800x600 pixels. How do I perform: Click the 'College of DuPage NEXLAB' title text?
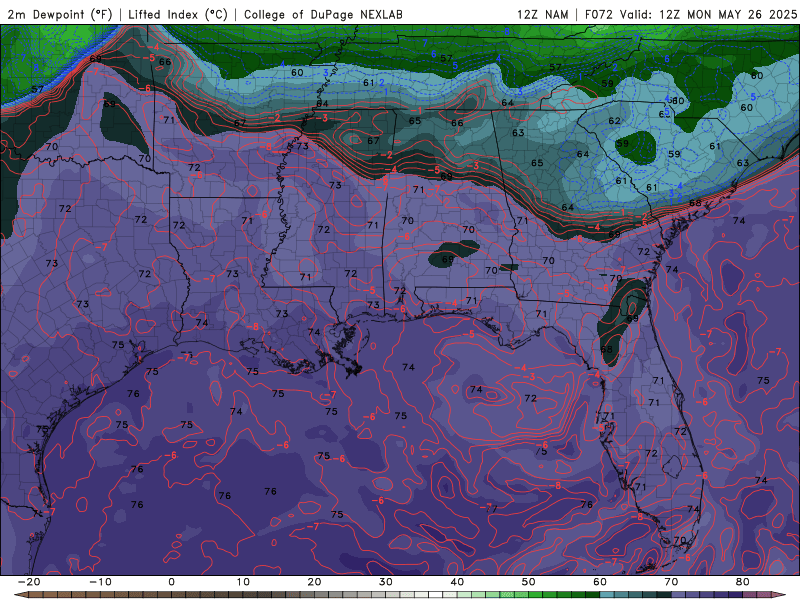(x=323, y=14)
